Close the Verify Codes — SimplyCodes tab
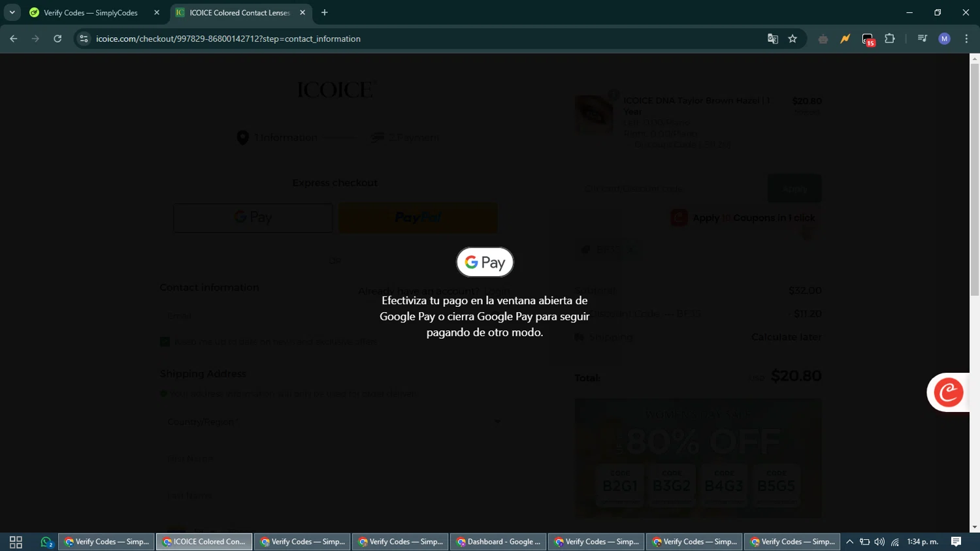The image size is (980, 551). point(157,12)
